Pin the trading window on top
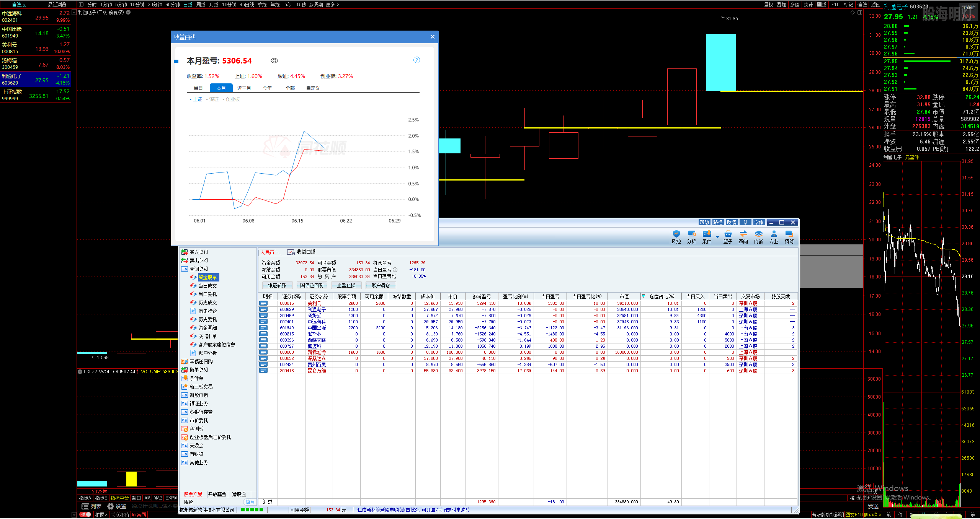The width and height of the screenshot is (980, 519). tap(745, 222)
